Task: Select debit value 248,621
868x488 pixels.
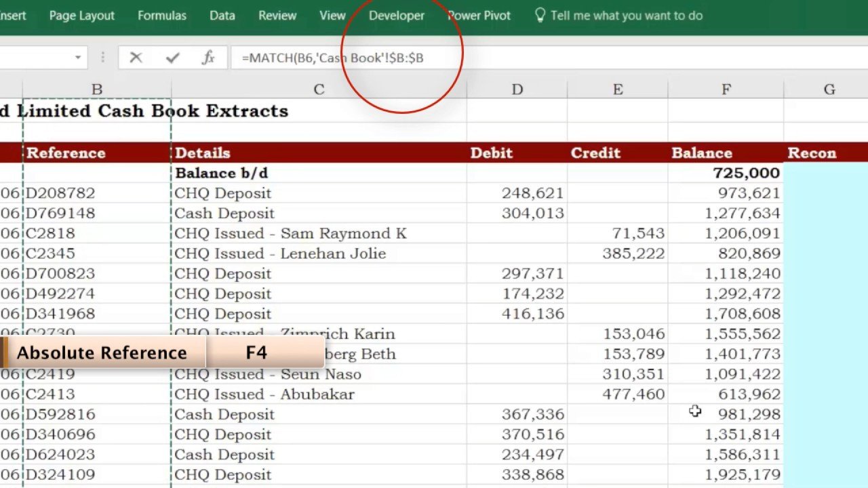Action: (x=517, y=193)
